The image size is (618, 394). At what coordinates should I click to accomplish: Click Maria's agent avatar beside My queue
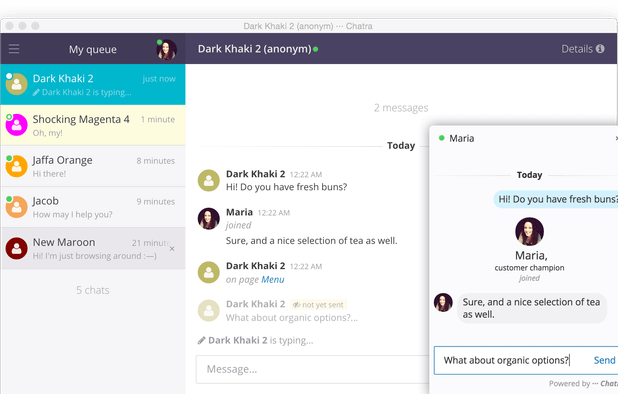pos(166,50)
